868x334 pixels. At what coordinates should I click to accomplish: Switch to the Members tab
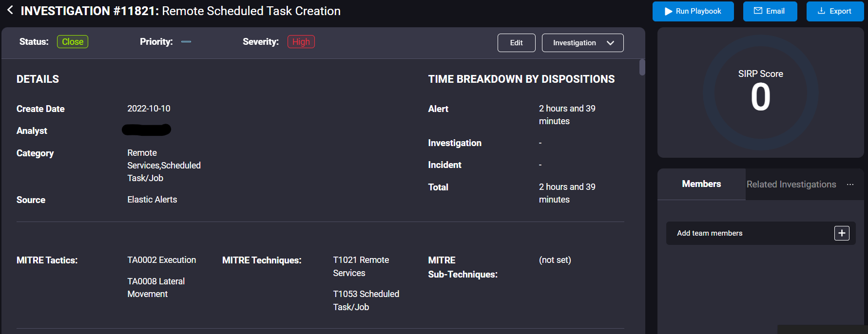(x=701, y=184)
